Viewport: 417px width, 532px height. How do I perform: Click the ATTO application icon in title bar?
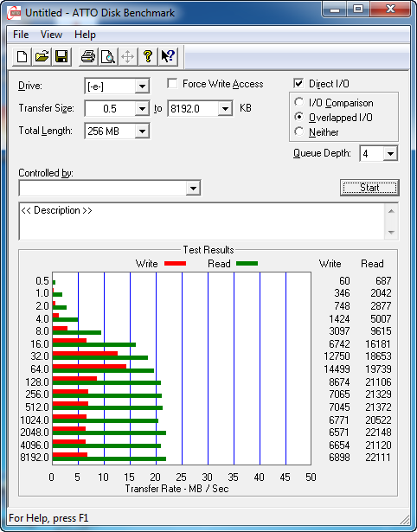click(14, 13)
